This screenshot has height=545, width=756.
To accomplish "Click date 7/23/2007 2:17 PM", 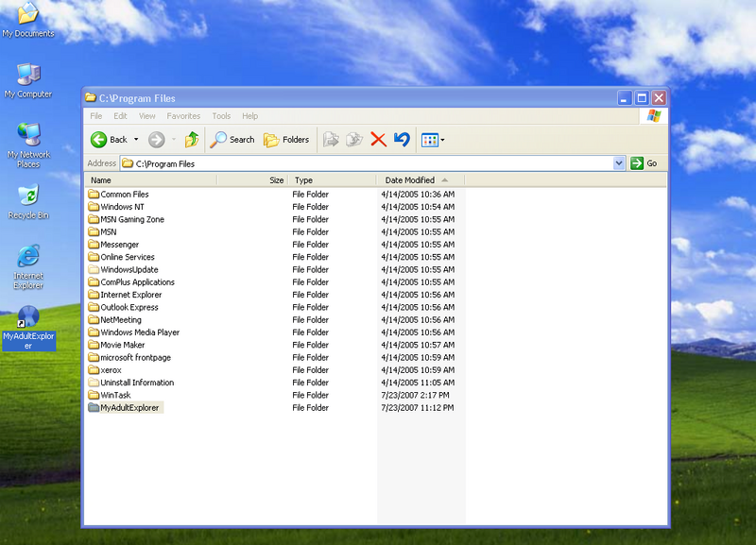I will coord(415,395).
